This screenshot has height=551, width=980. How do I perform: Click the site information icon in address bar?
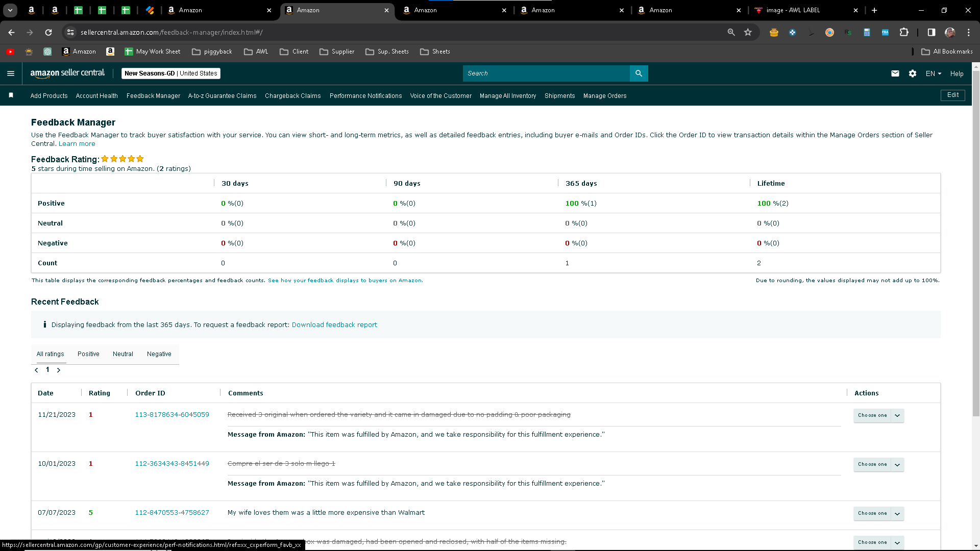(x=71, y=32)
